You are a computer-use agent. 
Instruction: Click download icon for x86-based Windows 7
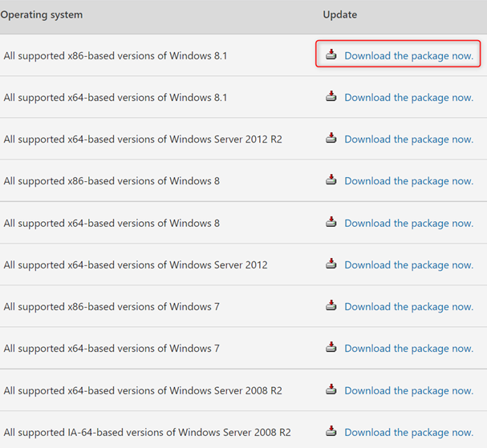(331, 305)
